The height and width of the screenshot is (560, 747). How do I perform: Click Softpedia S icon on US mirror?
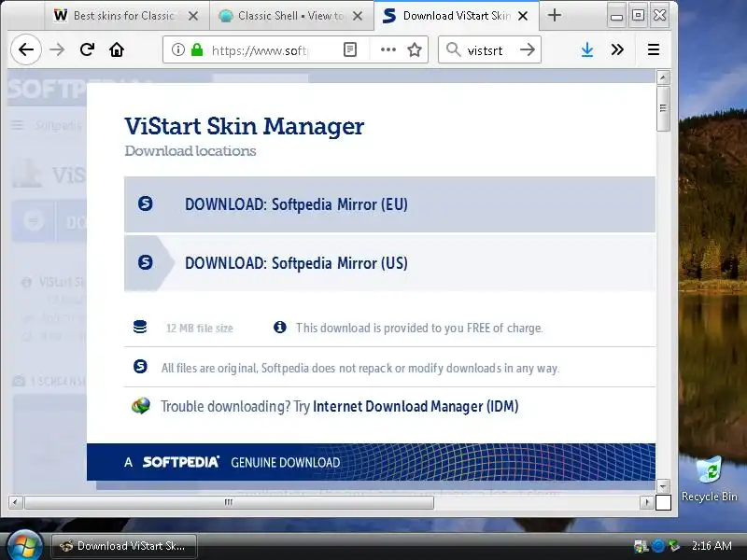(x=146, y=262)
